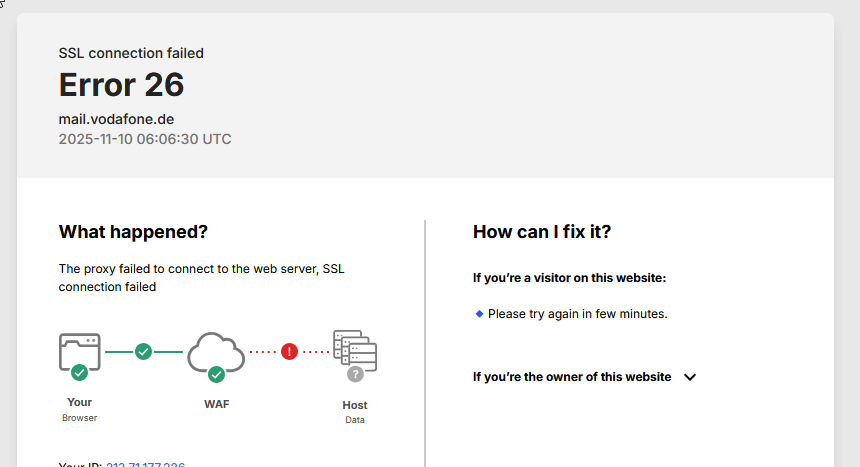
Task: Click the 'Please try again in few minutes.' text
Action: pyautogui.click(x=578, y=314)
